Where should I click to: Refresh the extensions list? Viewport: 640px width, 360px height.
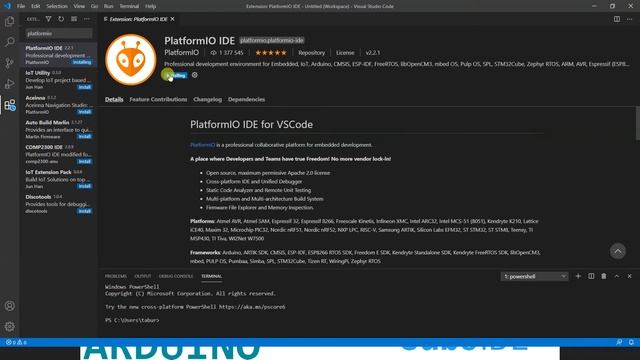click(x=61, y=19)
